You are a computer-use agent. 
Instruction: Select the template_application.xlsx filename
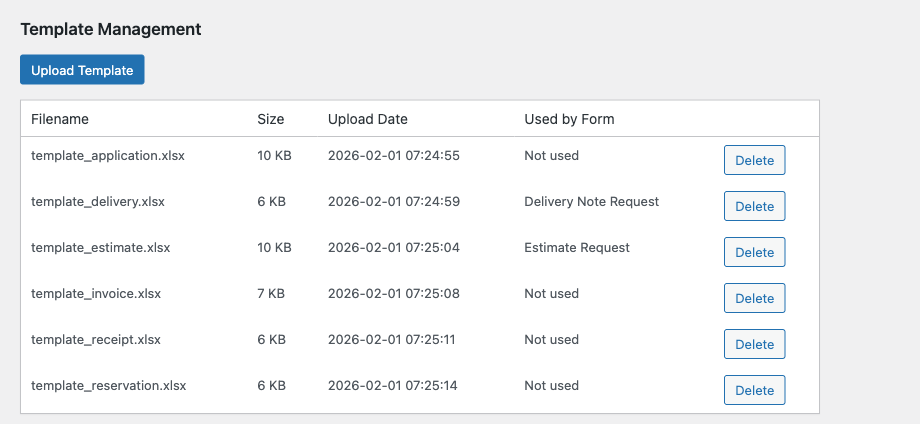pyautogui.click(x=108, y=156)
